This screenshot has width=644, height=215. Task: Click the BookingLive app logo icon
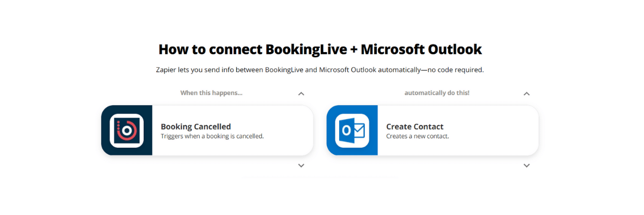pyautogui.click(x=127, y=130)
